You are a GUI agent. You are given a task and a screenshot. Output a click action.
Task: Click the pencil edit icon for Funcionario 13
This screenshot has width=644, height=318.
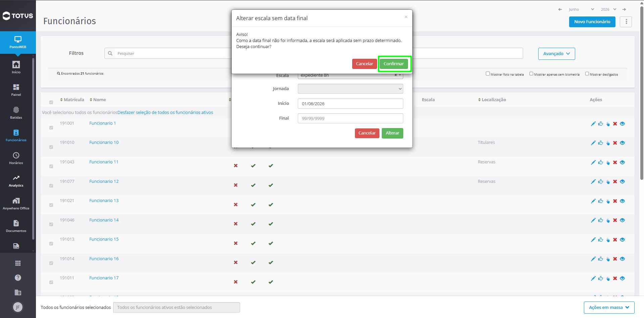point(593,201)
